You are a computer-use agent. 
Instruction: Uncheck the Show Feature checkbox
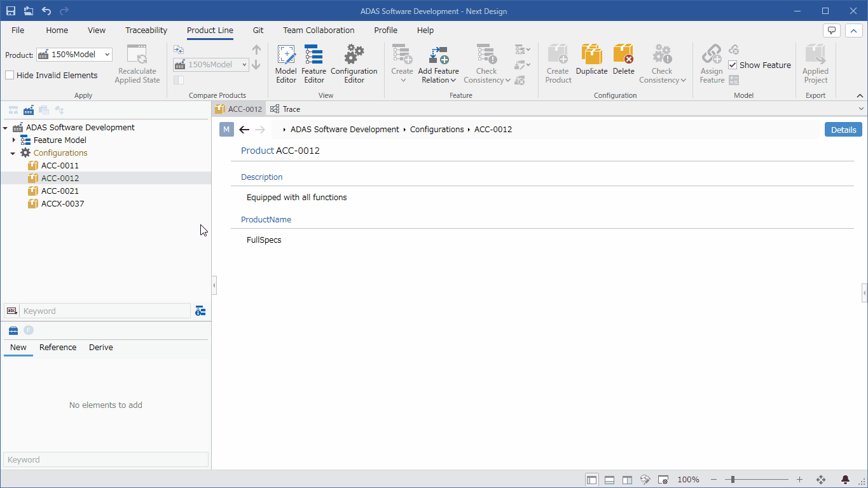733,65
